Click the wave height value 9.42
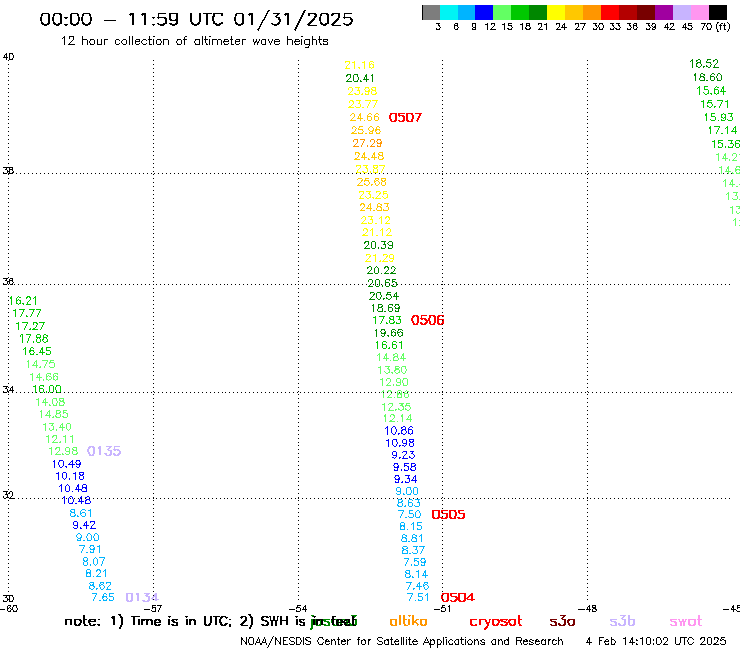The height and width of the screenshot is (650, 740). click(x=84, y=525)
